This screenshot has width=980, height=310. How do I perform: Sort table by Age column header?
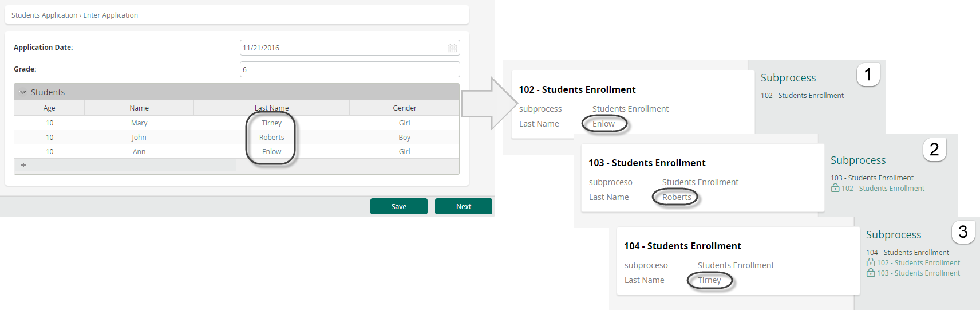click(x=49, y=108)
